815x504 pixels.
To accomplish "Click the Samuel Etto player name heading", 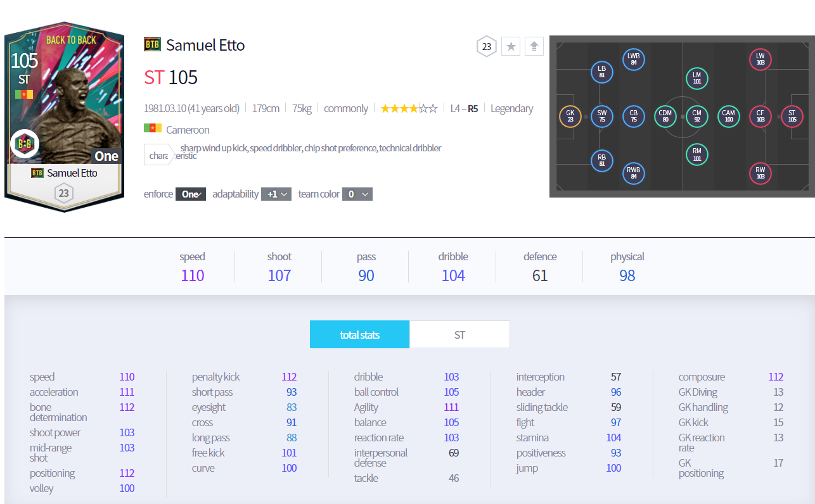I will point(205,45).
